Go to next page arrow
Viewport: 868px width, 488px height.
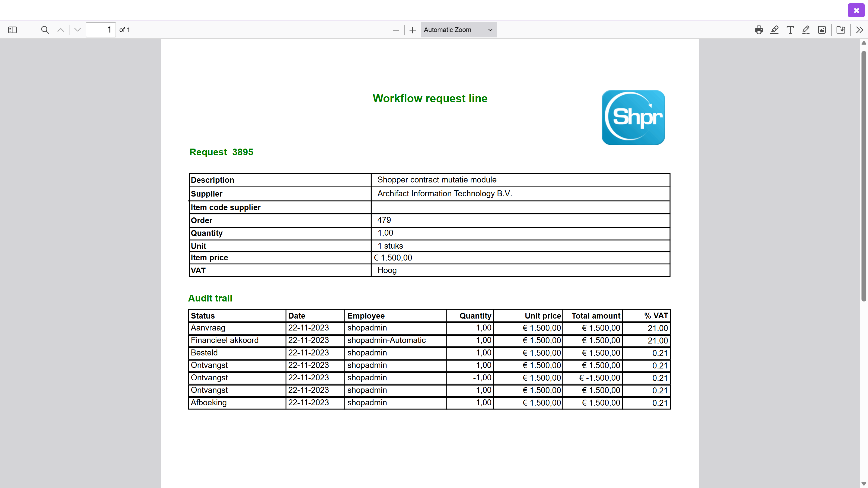78,30
